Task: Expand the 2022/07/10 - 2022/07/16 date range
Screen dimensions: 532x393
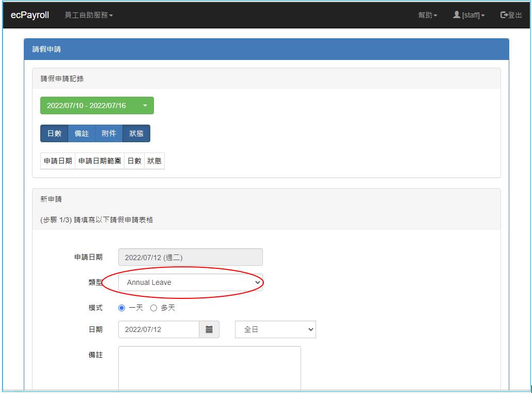Action: pos(97,105)
